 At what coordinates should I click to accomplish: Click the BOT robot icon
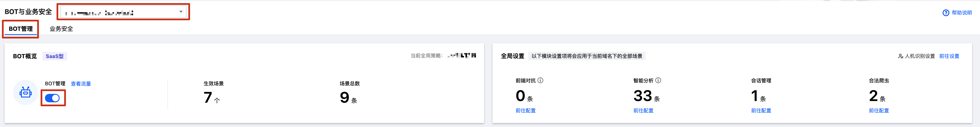click(25, 92)
